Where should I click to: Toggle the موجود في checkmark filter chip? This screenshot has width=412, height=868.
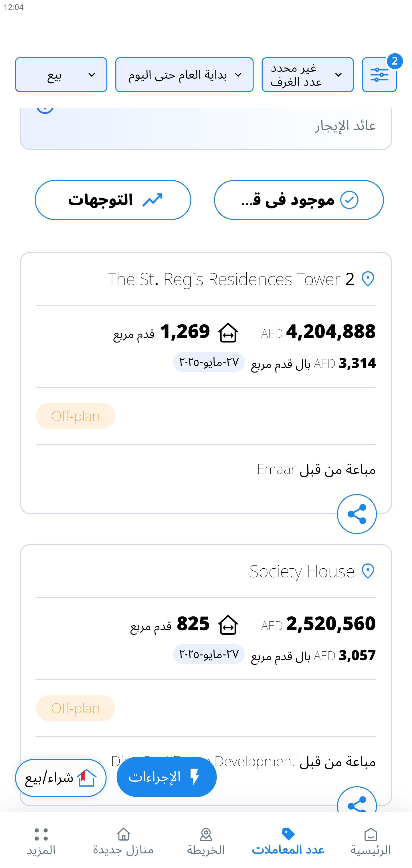[299, 200]
